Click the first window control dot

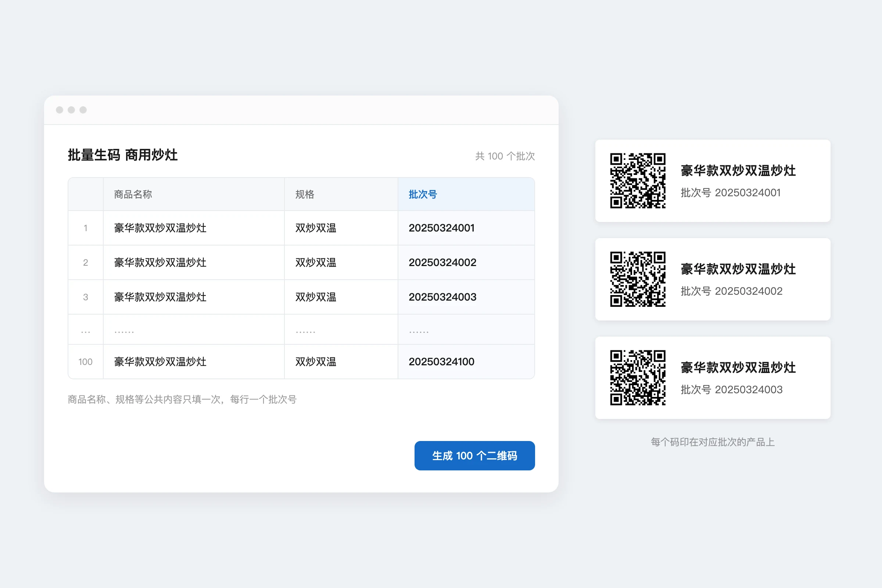(x=59, y=110)
